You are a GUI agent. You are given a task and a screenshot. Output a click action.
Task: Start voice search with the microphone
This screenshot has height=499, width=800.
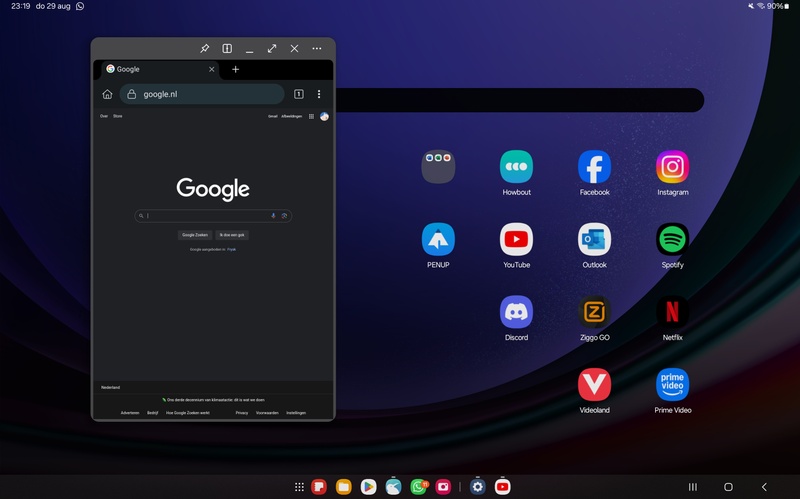pos(273,216)
